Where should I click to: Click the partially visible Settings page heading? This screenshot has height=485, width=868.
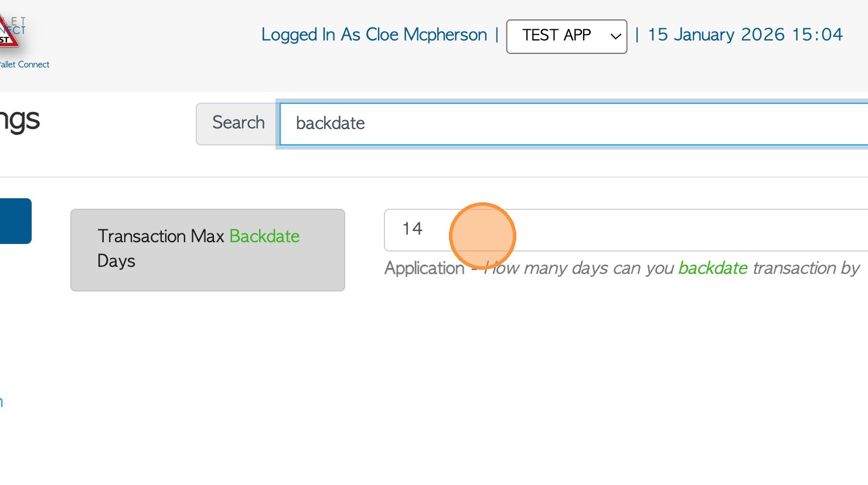[x=19, y=120]
